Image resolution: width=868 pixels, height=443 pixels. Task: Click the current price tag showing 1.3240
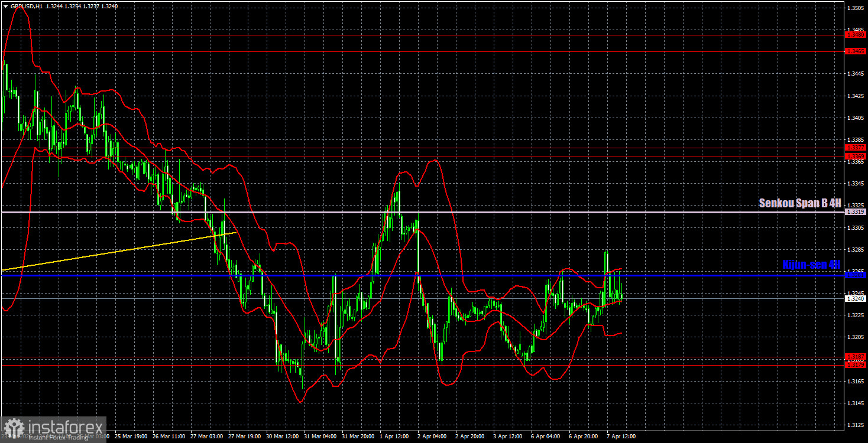[x=856, y=298]
